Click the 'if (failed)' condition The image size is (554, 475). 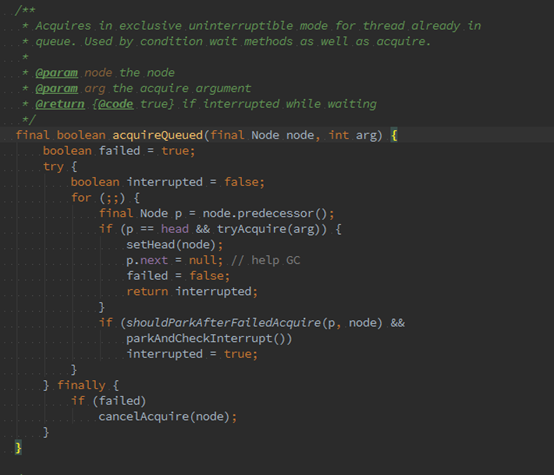coord(108,401)
